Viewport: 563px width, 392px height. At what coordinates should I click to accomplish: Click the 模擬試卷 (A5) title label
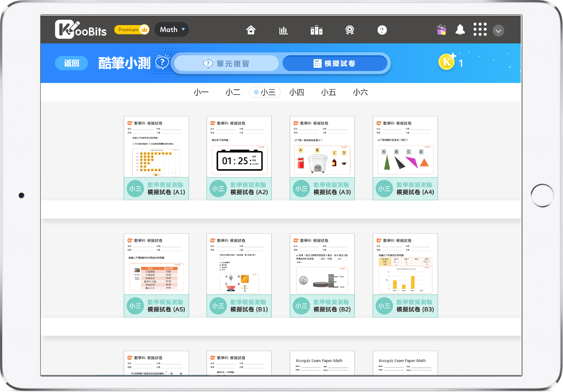(166, 309)
